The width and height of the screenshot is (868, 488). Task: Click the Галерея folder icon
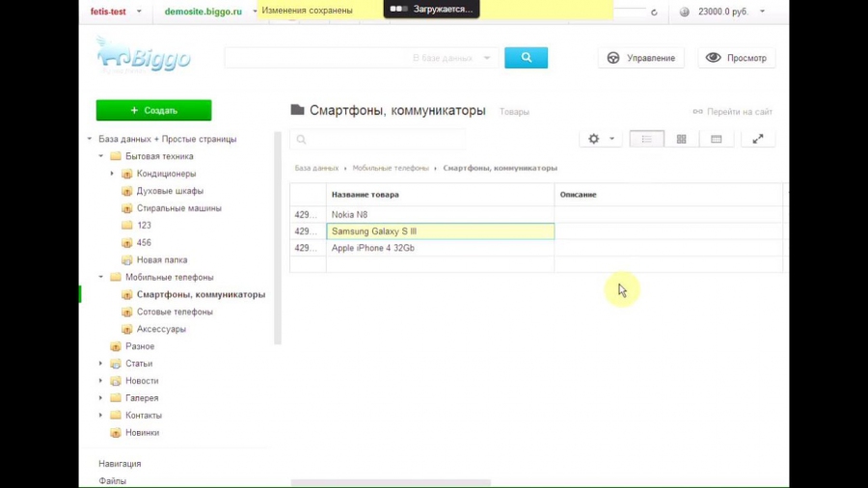115,397
